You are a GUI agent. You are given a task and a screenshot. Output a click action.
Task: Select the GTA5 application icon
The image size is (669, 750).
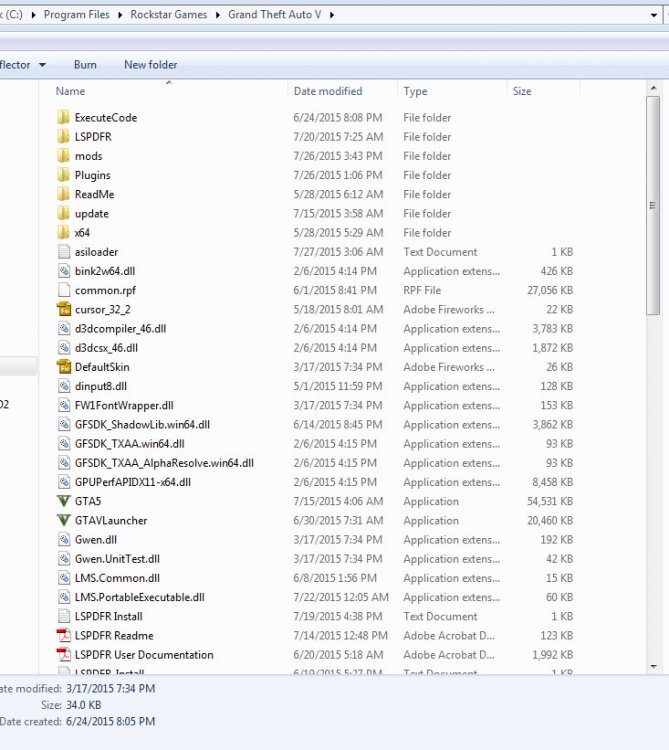pyautogui.click(x=64, y=501)
